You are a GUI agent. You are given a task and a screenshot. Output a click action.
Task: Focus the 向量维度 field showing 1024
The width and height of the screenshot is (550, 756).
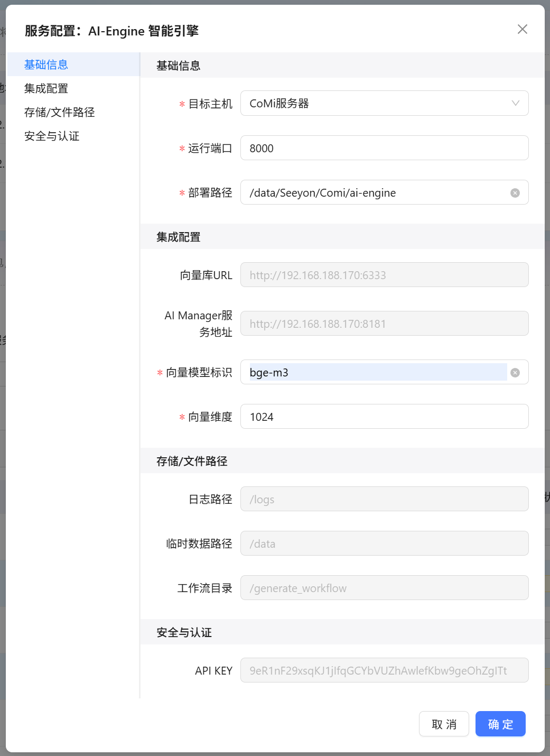point(385,417)
